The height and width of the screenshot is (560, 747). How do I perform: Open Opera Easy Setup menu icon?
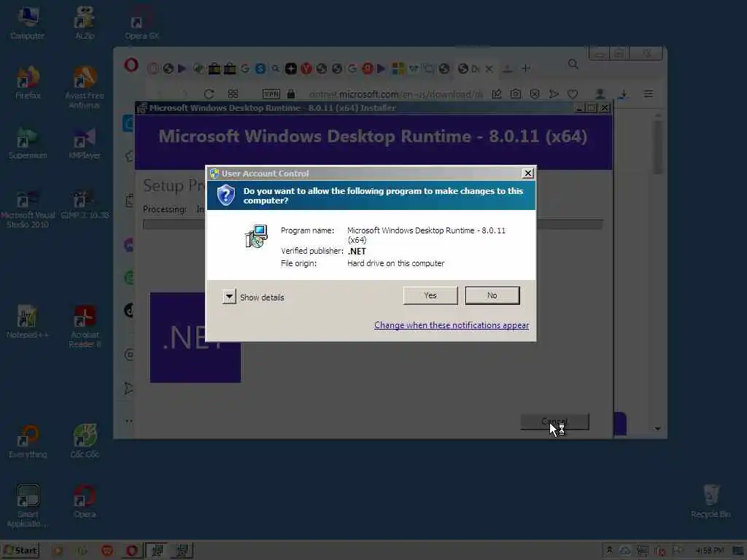coord(649,94)
